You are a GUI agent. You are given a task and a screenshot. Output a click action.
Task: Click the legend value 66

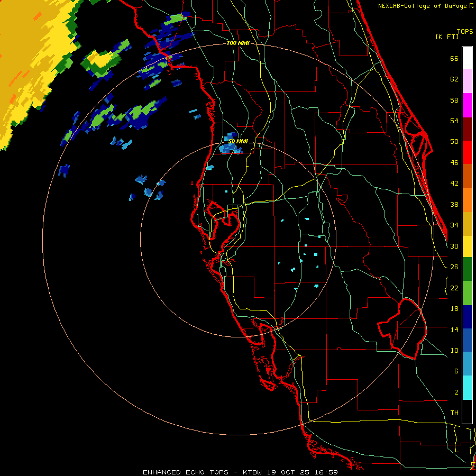[x=454, y=59]
